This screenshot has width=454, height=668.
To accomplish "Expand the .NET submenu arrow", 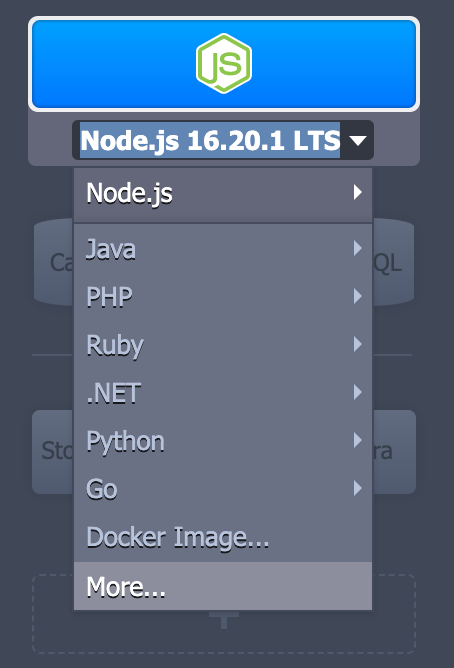I will click(358, 392).
